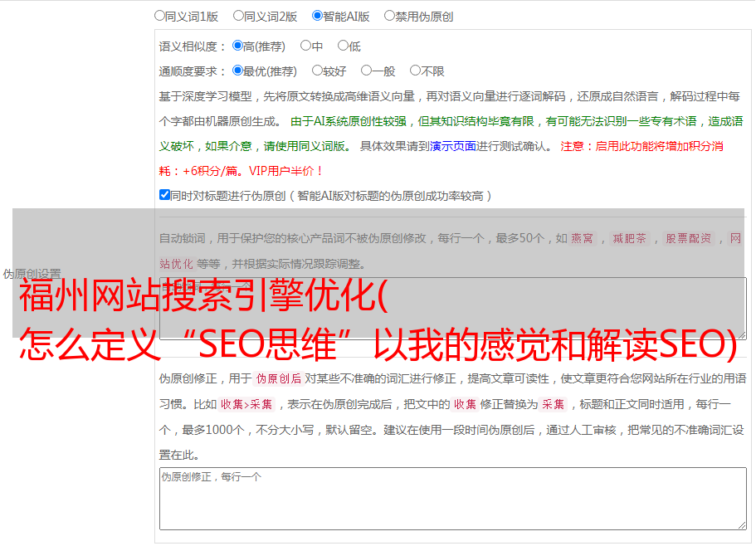Set 语义相似度 to 低
756x546 pixels.
[343, 46]
